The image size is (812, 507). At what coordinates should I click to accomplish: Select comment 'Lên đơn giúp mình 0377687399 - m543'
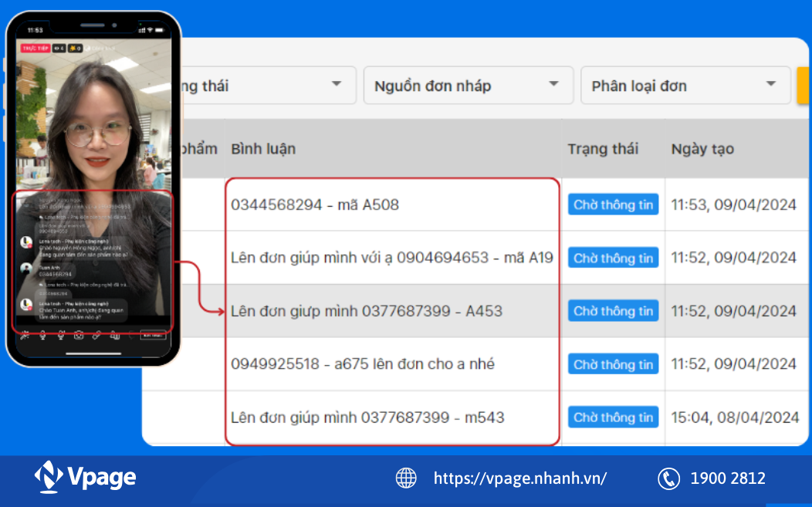click(x=367, y=417)
